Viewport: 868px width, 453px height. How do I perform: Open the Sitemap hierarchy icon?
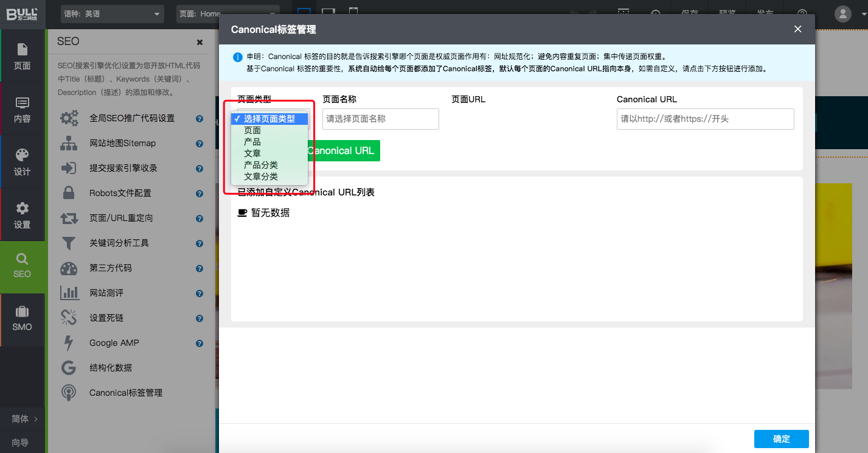click(x=69, y=143)
